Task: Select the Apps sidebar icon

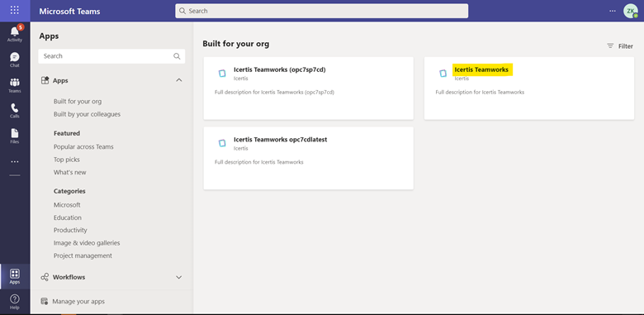Action: coord(15,276)
